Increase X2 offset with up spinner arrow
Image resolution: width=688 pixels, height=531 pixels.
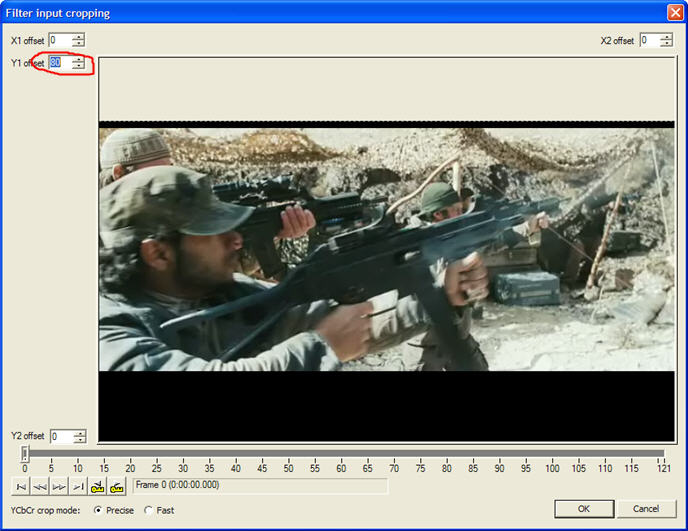[x=666, y=37]
